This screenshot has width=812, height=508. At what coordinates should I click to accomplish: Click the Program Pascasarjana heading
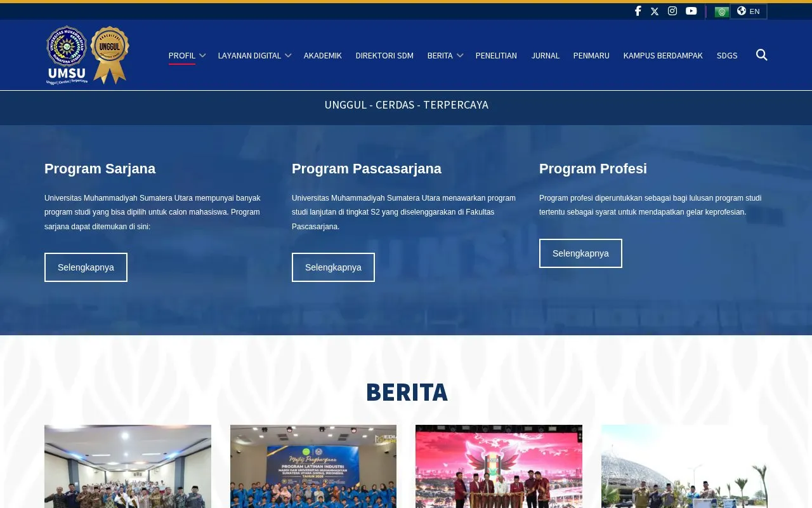tap(367, 169)
